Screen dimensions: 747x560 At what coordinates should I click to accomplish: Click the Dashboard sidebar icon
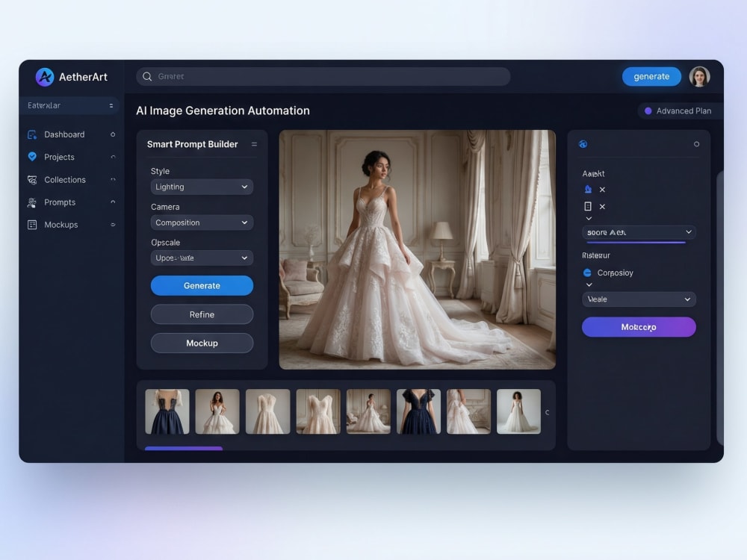point(32,134)
